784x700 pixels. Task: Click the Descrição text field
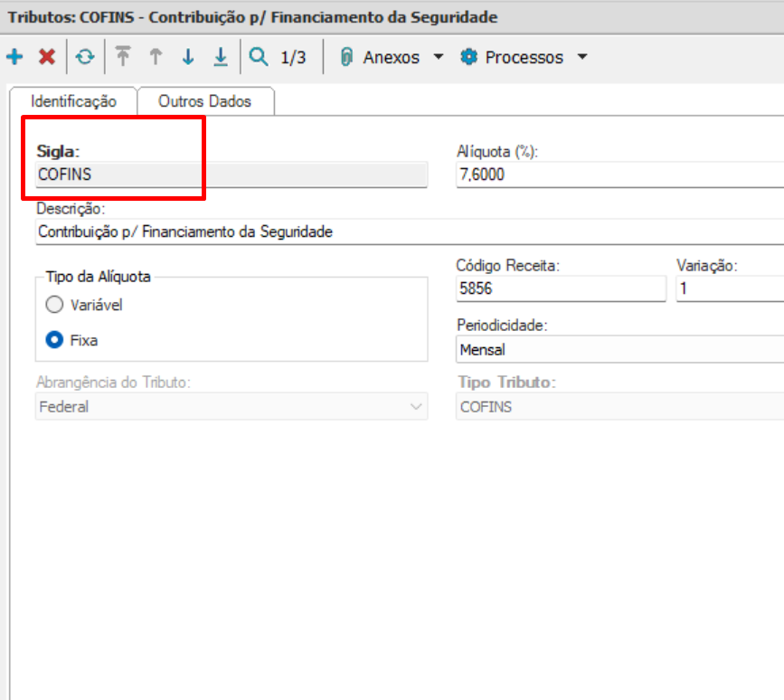click(x=410, y=232)
